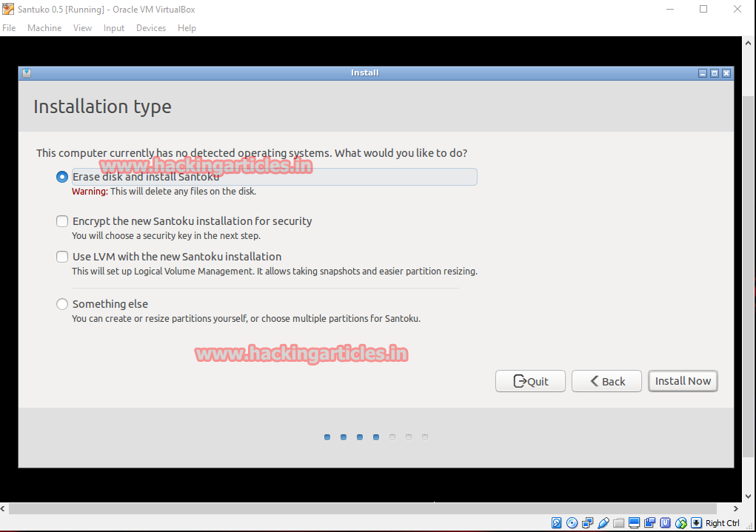The width and height of the screenshot is (756, 532).
Task: Click 'You will choose a security key' text
Action: [166, 235]
